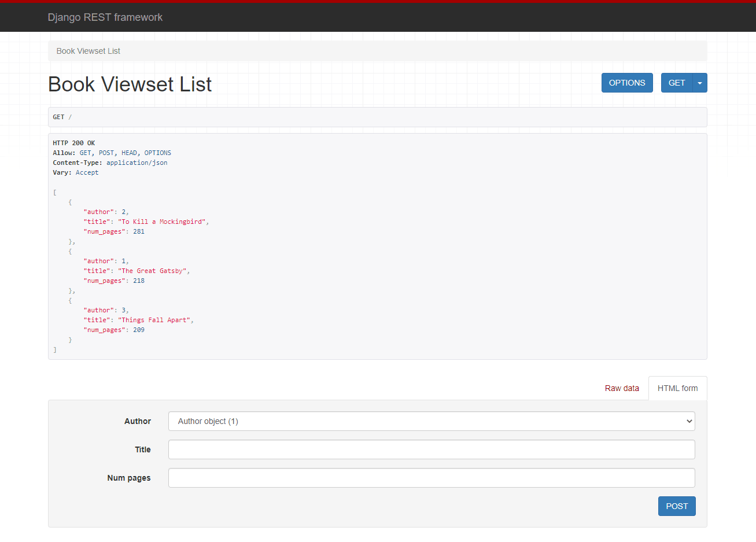
Task: Click inside the Num pages input field
Action: coord(431,477)
